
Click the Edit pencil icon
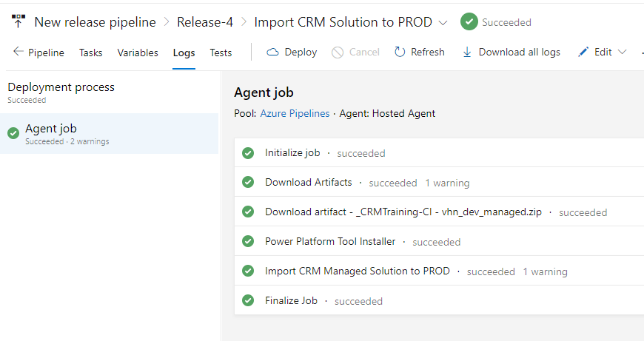[583, 52]
